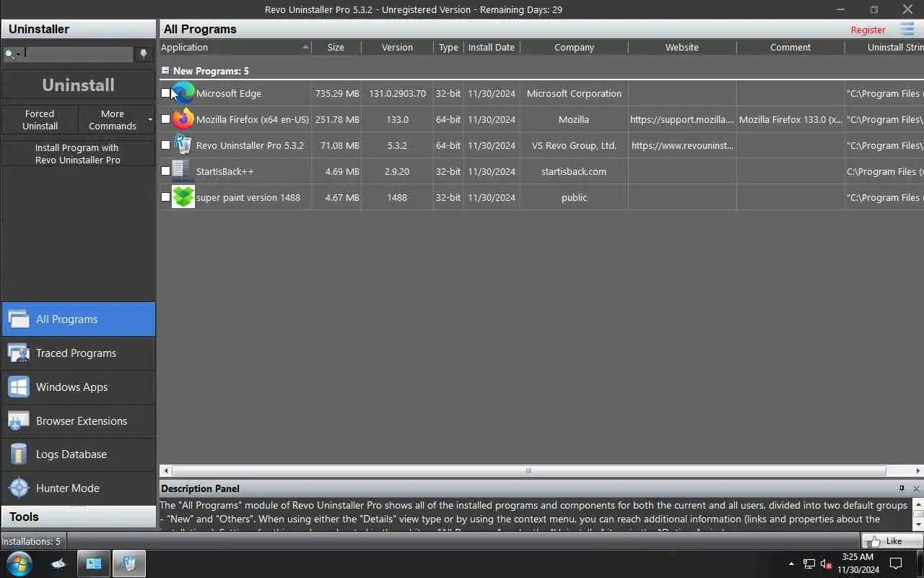Sort by the Size column header
Image resolution: width=924 pixels, height=578 pixels.
click(336, 47)
